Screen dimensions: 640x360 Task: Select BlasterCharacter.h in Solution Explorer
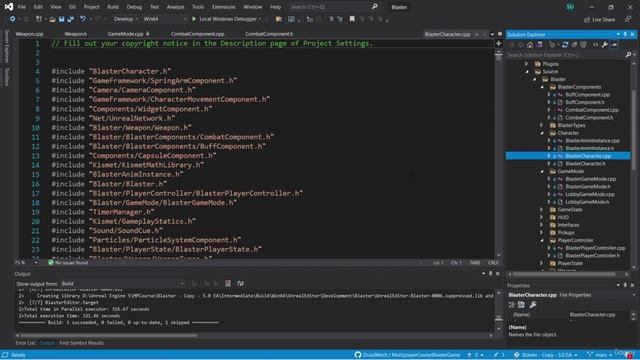tap(585, 164)
